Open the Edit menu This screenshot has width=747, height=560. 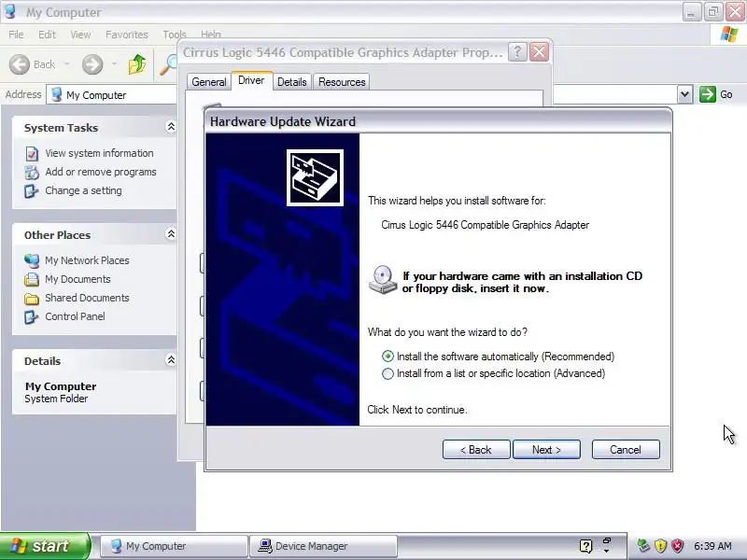click(x=47, y=35)
